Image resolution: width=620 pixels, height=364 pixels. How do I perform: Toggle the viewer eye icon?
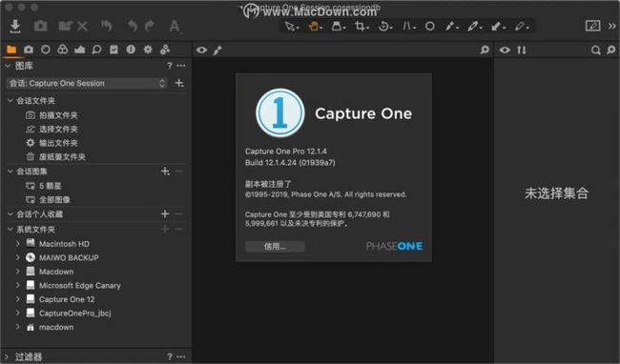(x=201, y=51)
